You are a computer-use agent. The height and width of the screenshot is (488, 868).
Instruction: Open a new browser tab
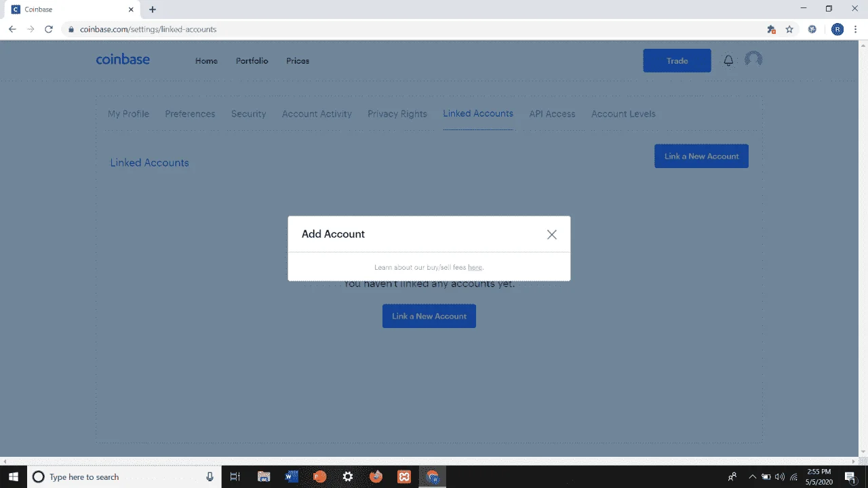coord(153,9)
